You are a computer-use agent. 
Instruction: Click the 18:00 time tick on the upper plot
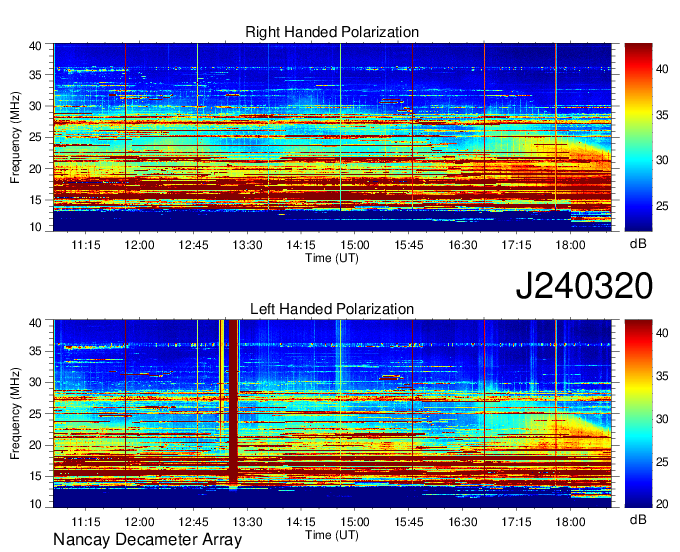(570, 245)
